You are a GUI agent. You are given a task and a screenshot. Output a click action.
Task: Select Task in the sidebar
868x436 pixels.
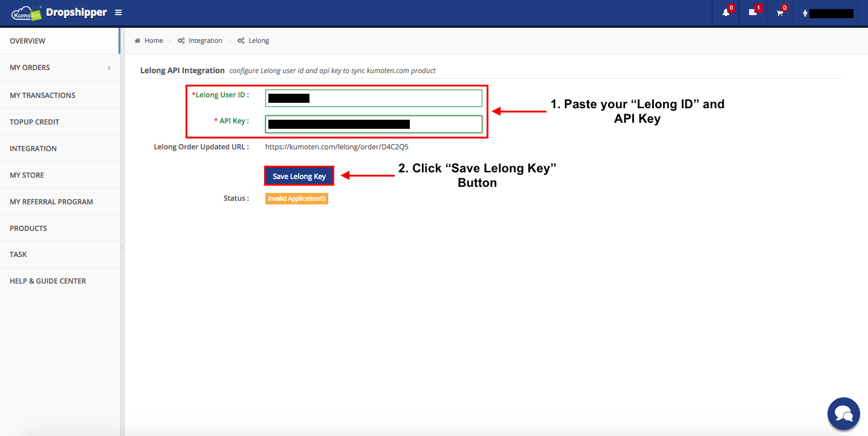(60, 254)
